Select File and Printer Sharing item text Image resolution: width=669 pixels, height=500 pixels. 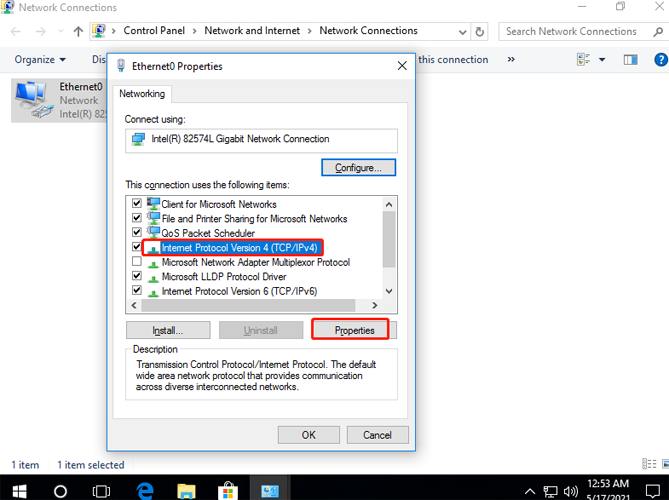(x=254, y=218)
